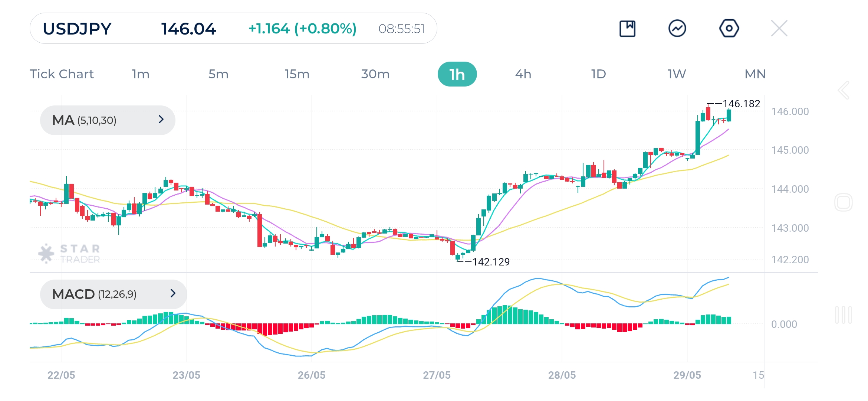Click the 142.129 low price label

490,262
